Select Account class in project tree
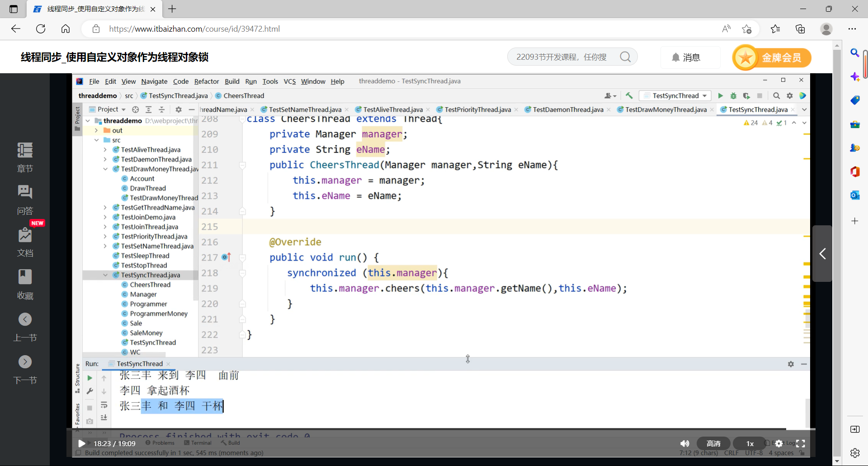This screenshot has height=466, width=868. pos(142,179)
